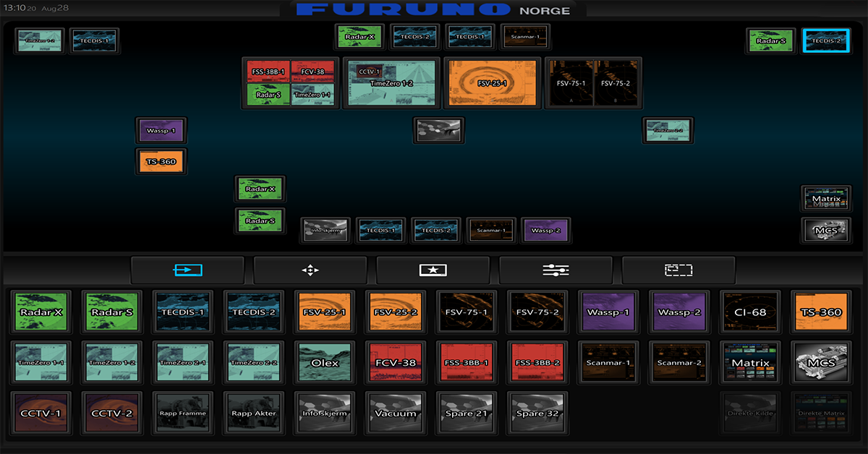Select the Wassp-2 monitor in layout area

click(545, 230)
